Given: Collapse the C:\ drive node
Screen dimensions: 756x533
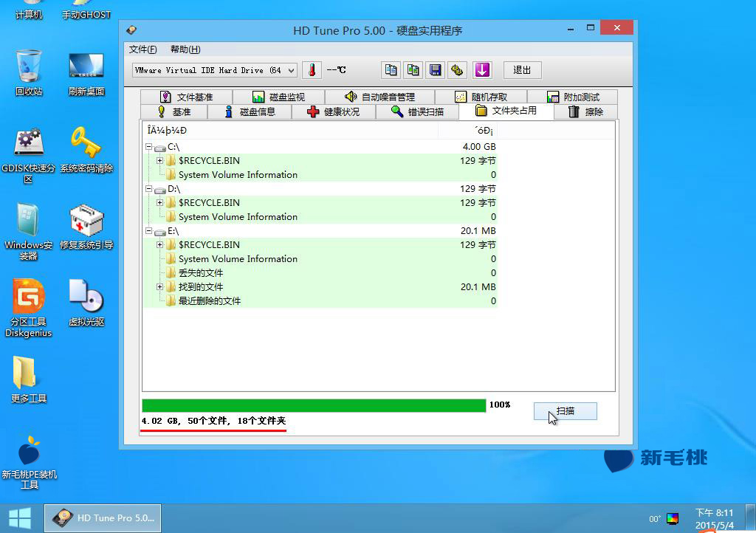Looking at the screenshot, I should 149,146.
